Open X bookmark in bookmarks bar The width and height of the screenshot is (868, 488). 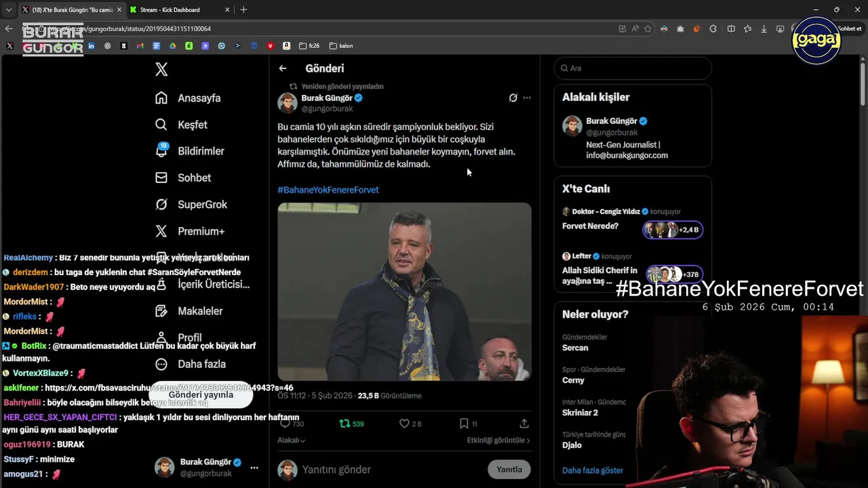pyautogui.click(x=9, y=46)
